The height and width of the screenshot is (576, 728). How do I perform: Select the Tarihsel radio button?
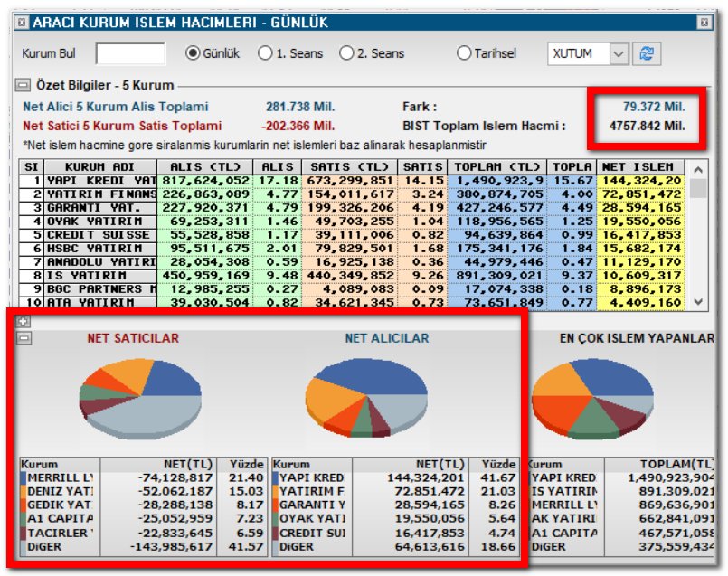[464, 53]
